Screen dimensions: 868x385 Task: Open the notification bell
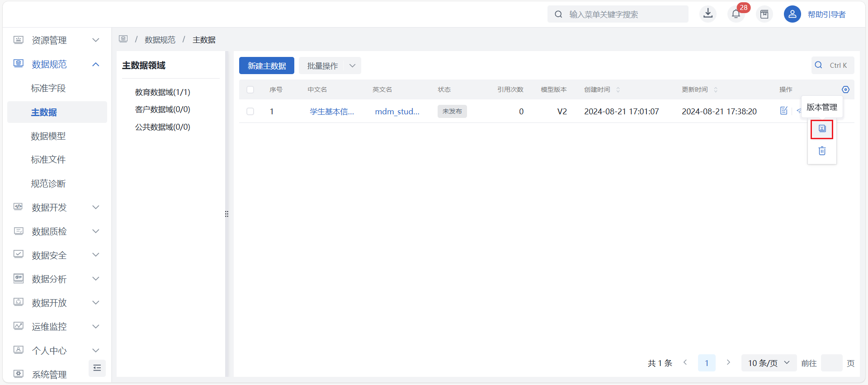736,14
